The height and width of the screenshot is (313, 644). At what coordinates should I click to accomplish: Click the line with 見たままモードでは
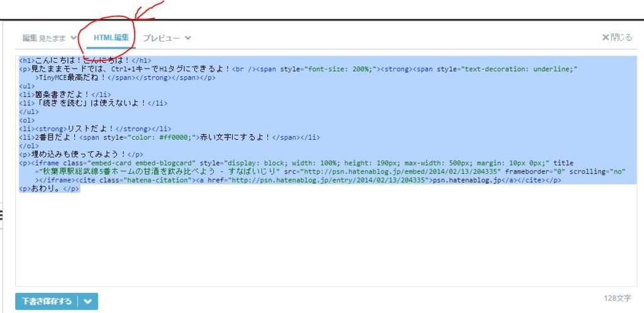pyautogui.click(x=298, y=69)
